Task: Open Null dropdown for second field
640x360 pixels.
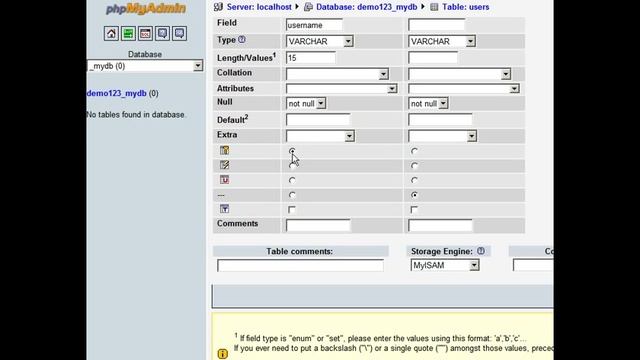Action: (x=428, y=104)
